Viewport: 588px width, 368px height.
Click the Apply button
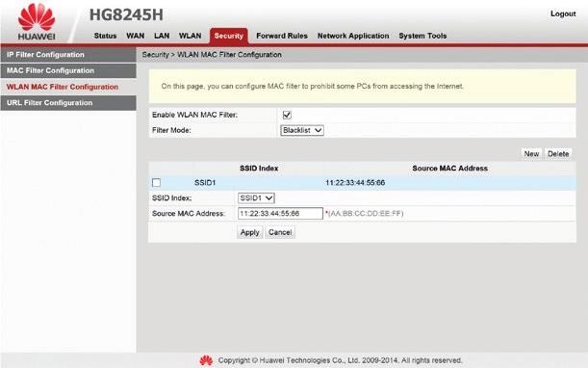coord(250,232)
